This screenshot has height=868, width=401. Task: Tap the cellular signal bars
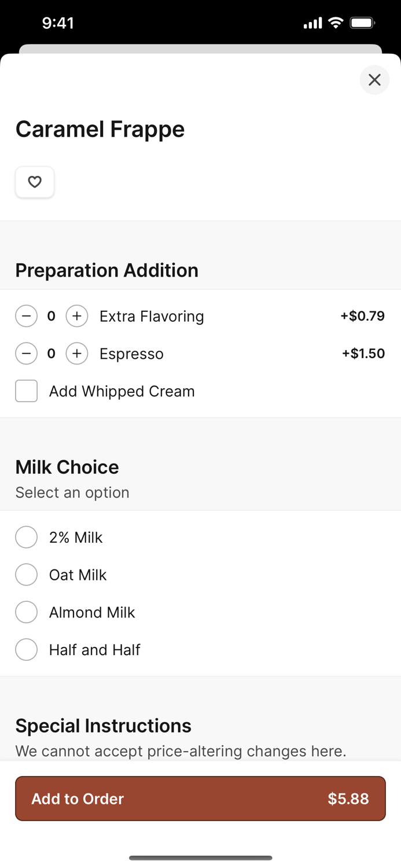[x=312, y=23]
